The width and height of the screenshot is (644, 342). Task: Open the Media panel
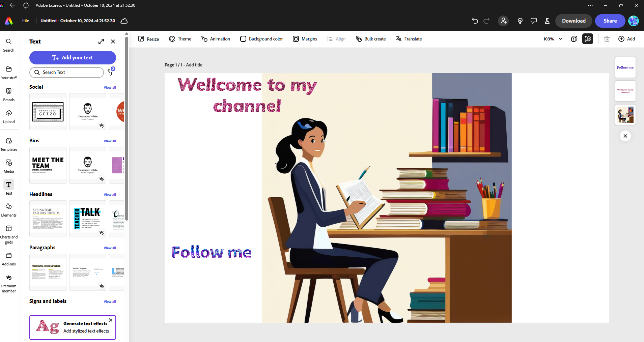(x=9, y=166)
